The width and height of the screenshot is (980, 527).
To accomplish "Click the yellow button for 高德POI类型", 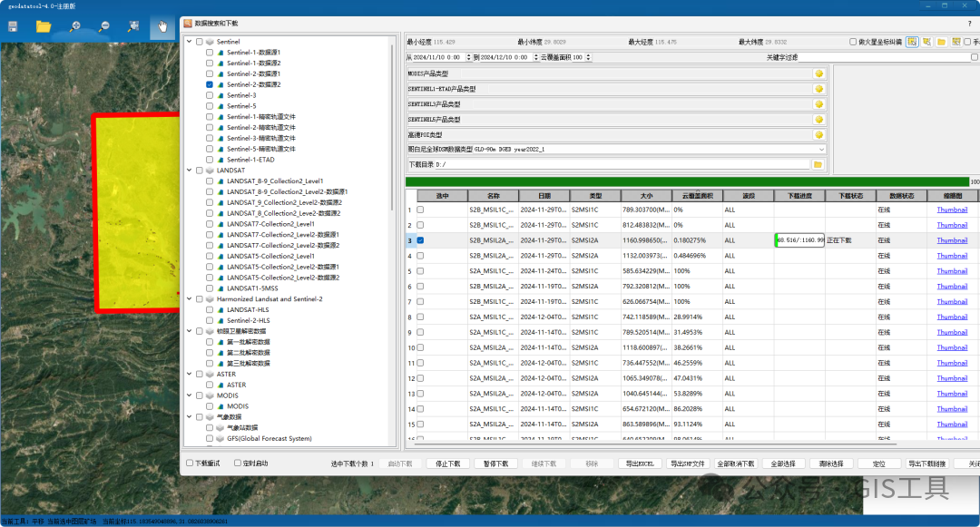I will pyautogui.click(x=818, y=135).
